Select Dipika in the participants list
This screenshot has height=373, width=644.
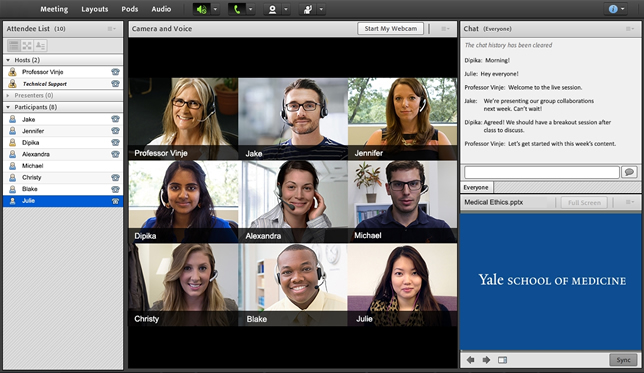63,143
